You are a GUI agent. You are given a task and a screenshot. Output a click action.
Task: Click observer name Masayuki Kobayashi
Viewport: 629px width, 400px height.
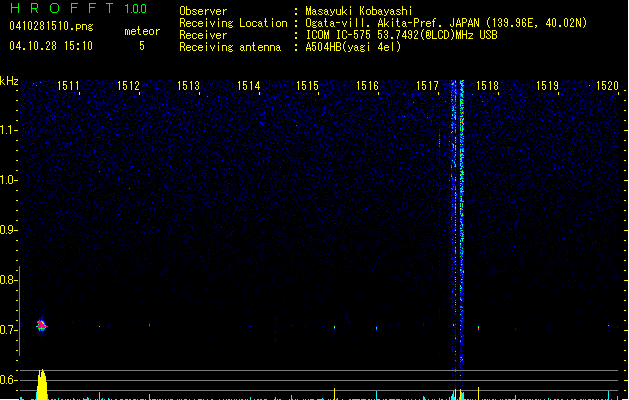click(x=359, y=11)
